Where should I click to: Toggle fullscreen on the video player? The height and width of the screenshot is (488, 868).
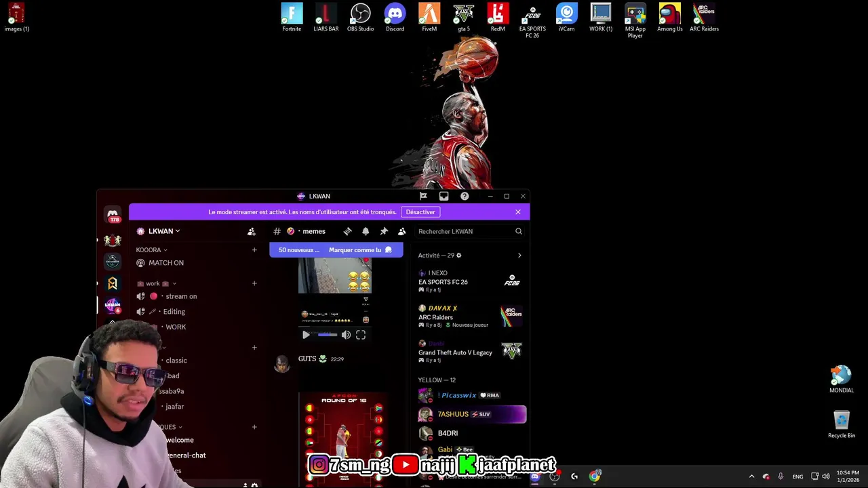click(x=361, y=335)
